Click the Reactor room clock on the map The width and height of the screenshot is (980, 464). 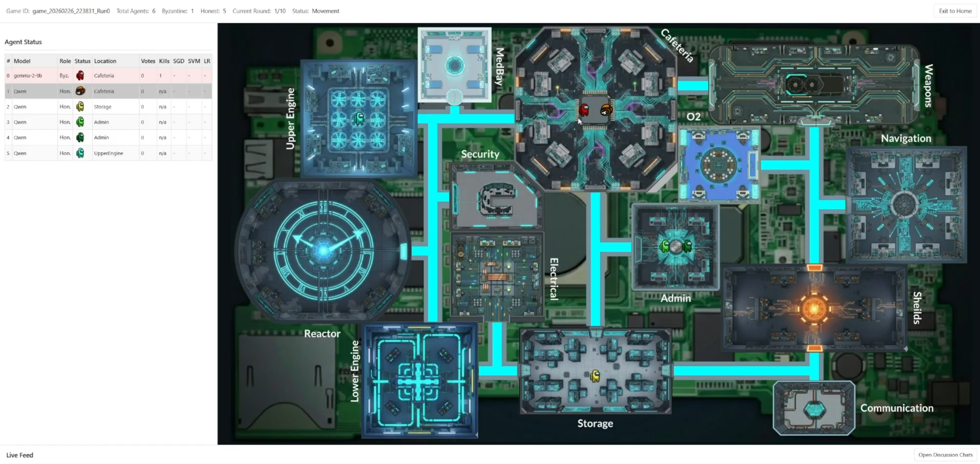(x=323, y=250)
